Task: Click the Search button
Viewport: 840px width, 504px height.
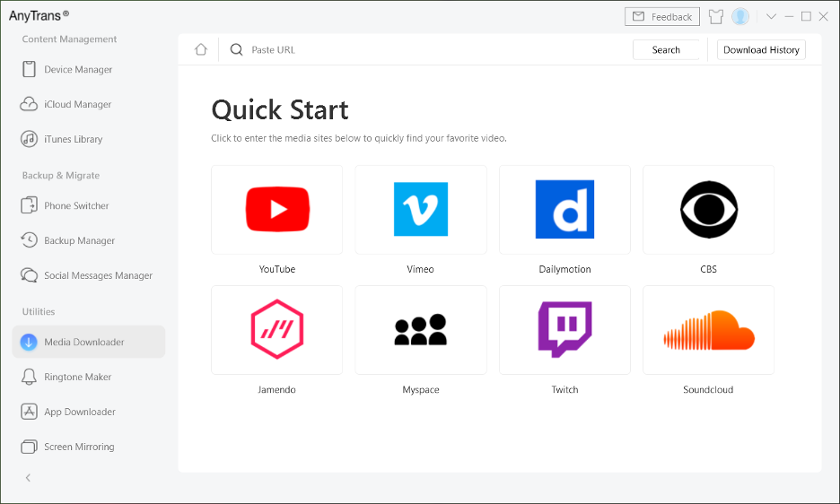Action: coord(666,50)
